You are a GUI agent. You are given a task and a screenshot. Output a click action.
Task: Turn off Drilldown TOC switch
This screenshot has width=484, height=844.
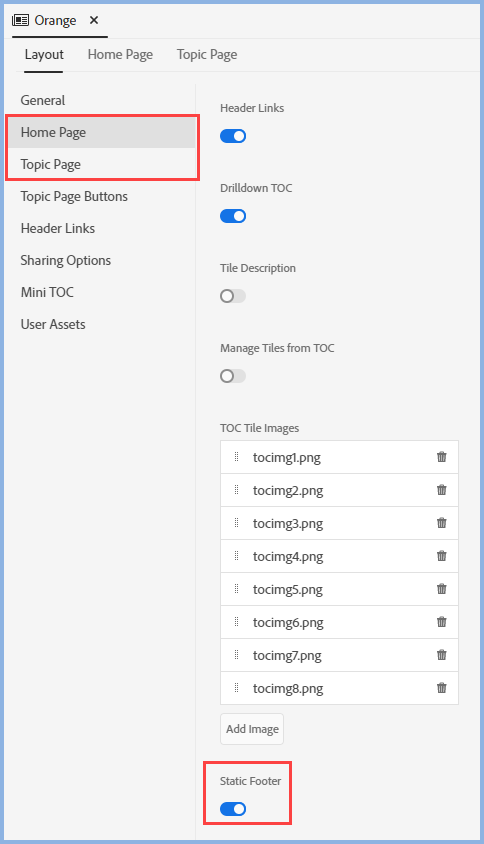[233, 216]
